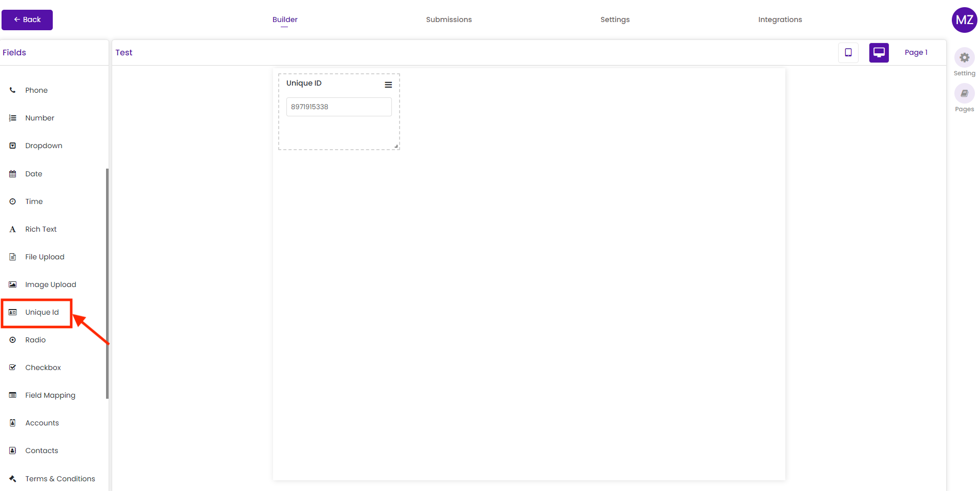This screenshot has width=980, height=491.
Task: Click the Field Mapping icon
Action: pos(13,395)
